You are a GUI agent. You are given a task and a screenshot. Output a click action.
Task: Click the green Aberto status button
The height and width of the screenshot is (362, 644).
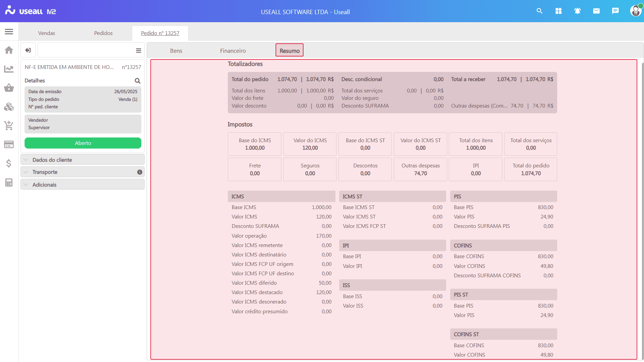[83, 143]
